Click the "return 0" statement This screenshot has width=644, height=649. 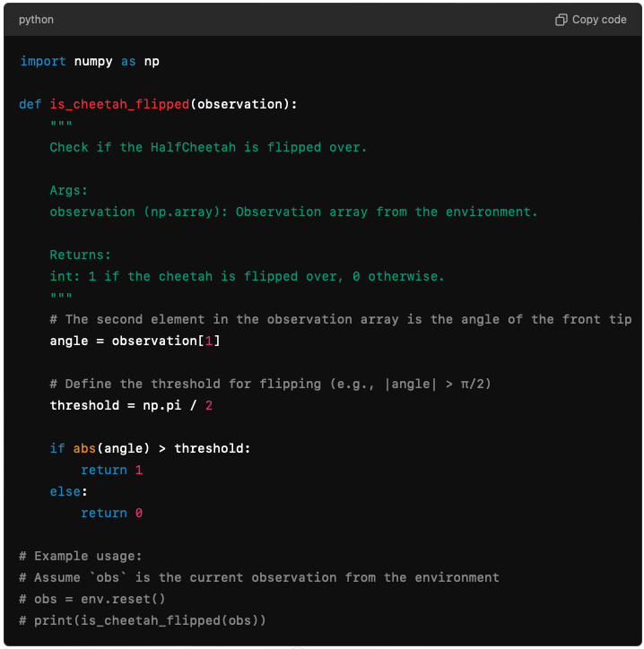(x=111, y=513)
